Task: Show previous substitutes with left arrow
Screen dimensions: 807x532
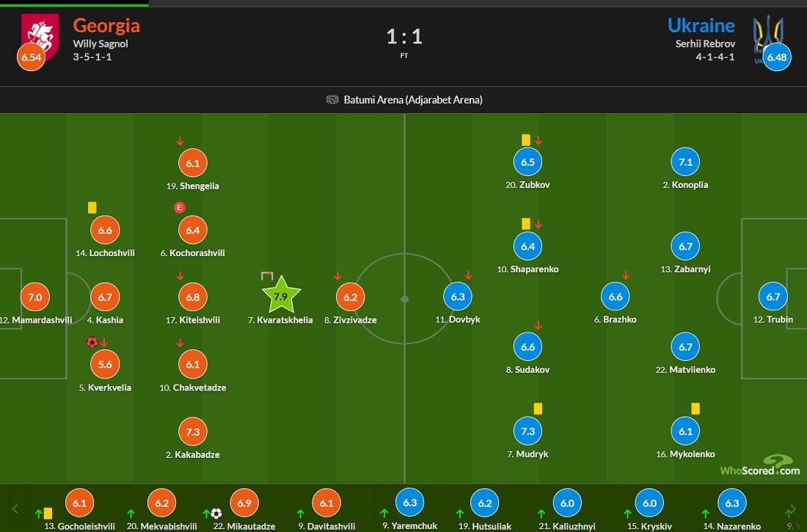Action: (15, 509)
